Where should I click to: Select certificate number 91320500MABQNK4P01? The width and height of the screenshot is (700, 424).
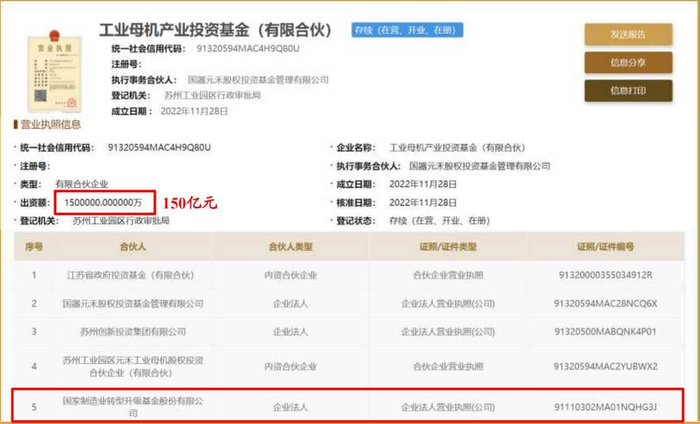605,332
